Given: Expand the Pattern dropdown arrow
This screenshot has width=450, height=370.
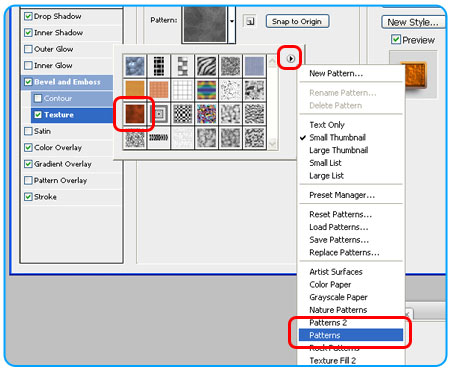Looking at the screenshot, I should 232,22.
